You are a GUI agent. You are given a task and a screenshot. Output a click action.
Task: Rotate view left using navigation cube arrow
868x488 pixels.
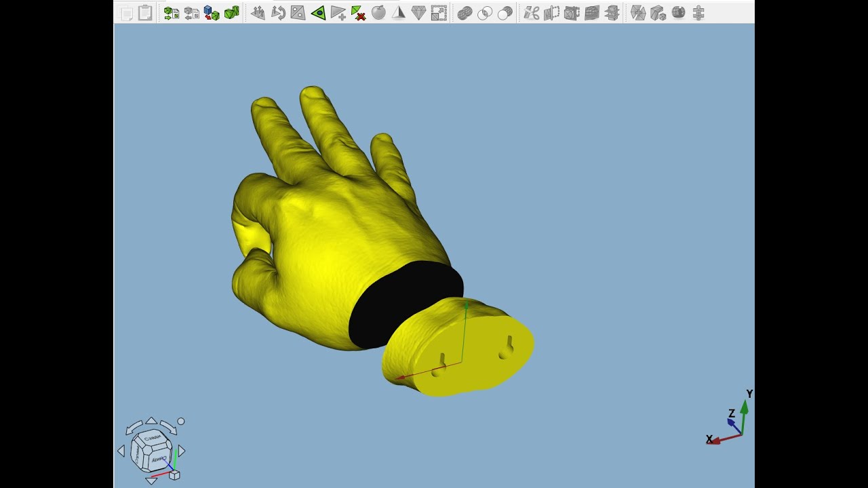pos(121,451)
